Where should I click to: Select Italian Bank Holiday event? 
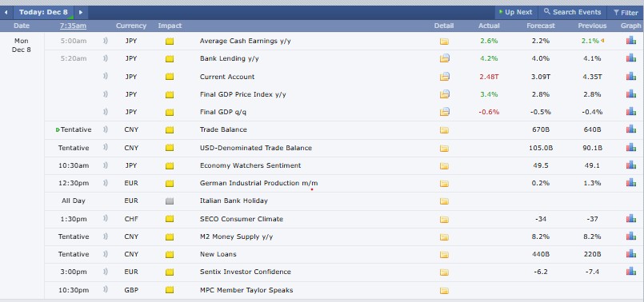234,201
